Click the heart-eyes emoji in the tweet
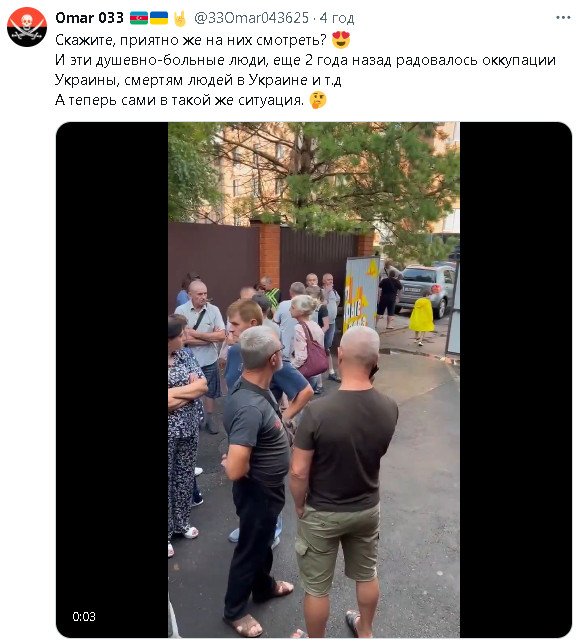 (x=341, y=40)
